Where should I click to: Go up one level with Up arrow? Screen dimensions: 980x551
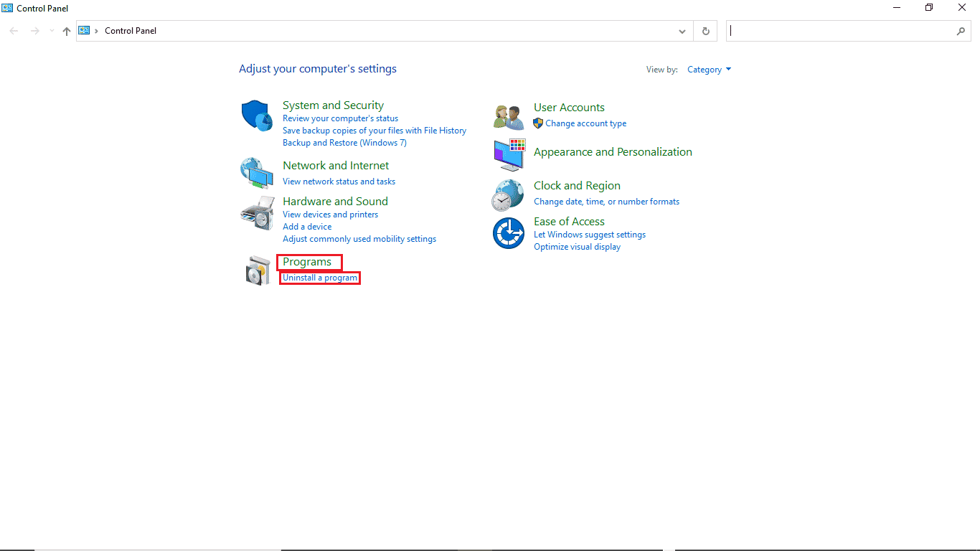tap(67, 31)
